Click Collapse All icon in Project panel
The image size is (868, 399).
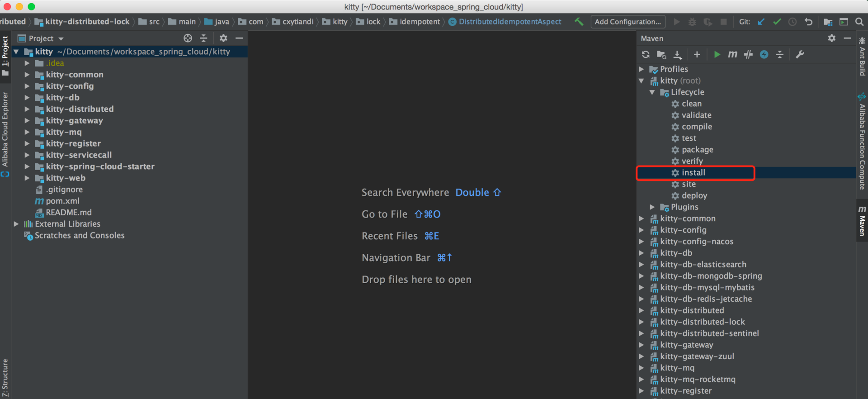pyautogui.click(x=204, y=38)
